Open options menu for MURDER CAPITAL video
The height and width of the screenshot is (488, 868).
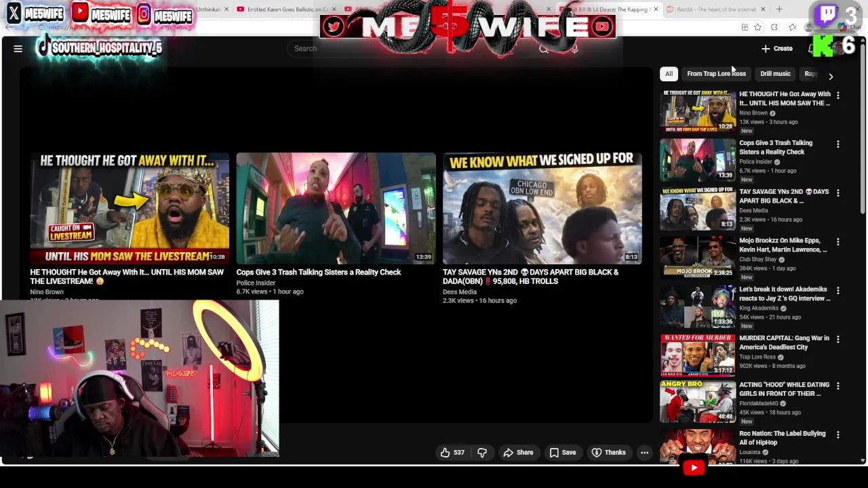point(838,340)
